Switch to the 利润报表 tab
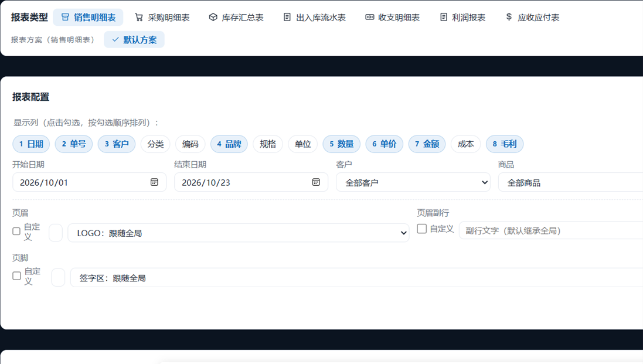Viewport: 643px width, 364px height. point(462,17)
